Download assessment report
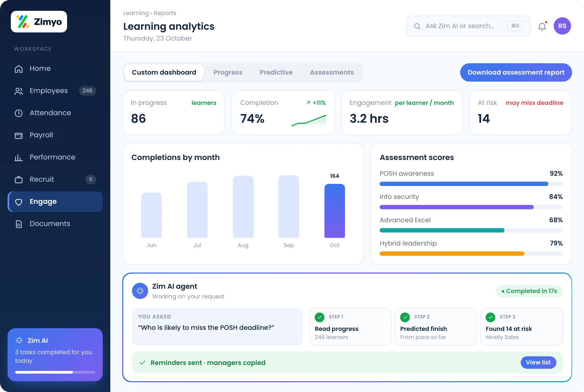The height and width of the screenshot is (392, 584). coord(516,72)
